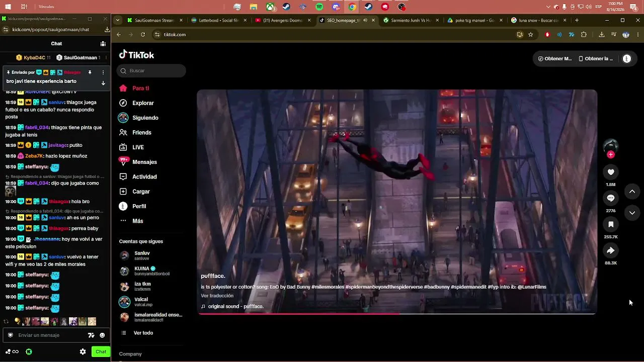The height and width of the screenshot is (362, 644).
Task: Skip to the next TikTok video
Action: pos(632,213)
